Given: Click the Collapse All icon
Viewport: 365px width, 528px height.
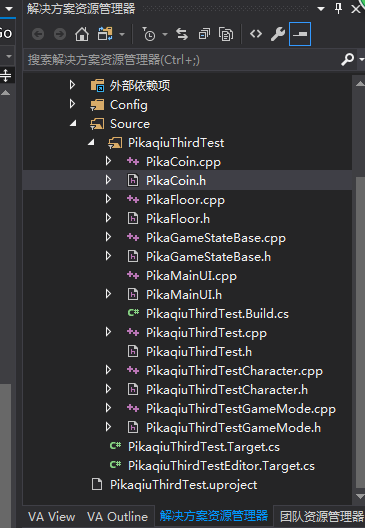Looking at the screenshot, I should (204, 34).
